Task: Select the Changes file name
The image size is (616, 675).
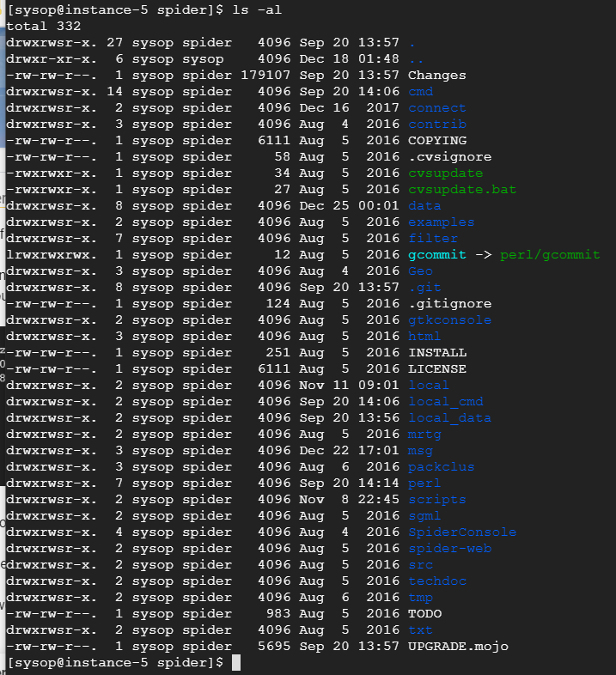Action: pos(436,76)
